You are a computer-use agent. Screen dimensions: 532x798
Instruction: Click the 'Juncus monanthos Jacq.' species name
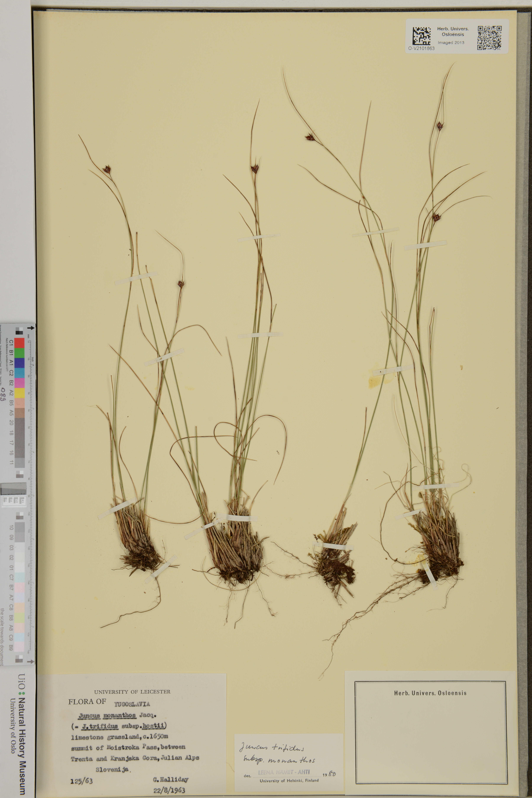tap(117, 716)
